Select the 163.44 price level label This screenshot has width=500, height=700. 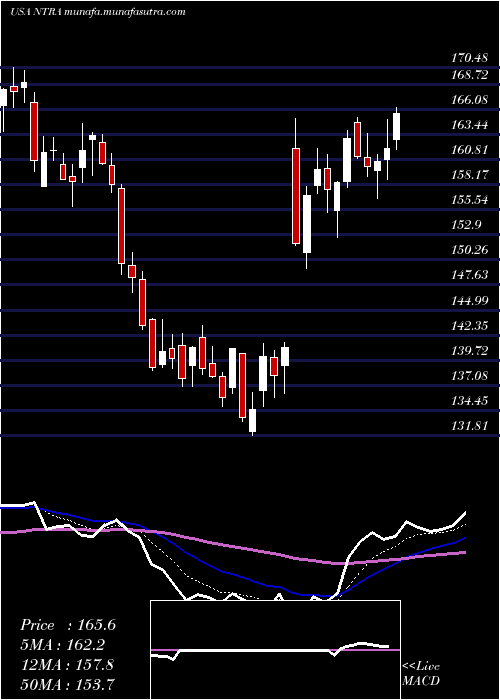coord(469,125)
